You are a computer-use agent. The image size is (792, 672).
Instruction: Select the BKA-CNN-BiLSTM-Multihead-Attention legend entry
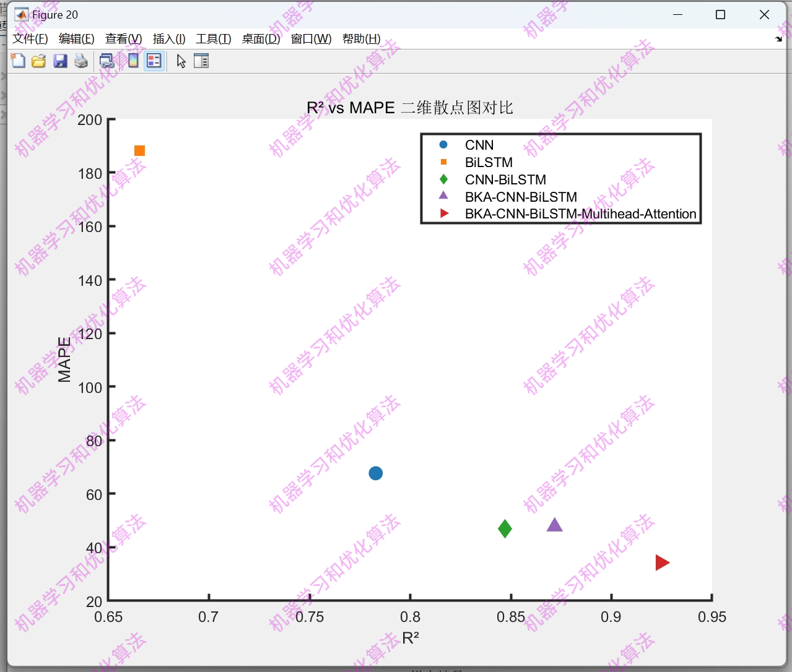tap(580, 214)
